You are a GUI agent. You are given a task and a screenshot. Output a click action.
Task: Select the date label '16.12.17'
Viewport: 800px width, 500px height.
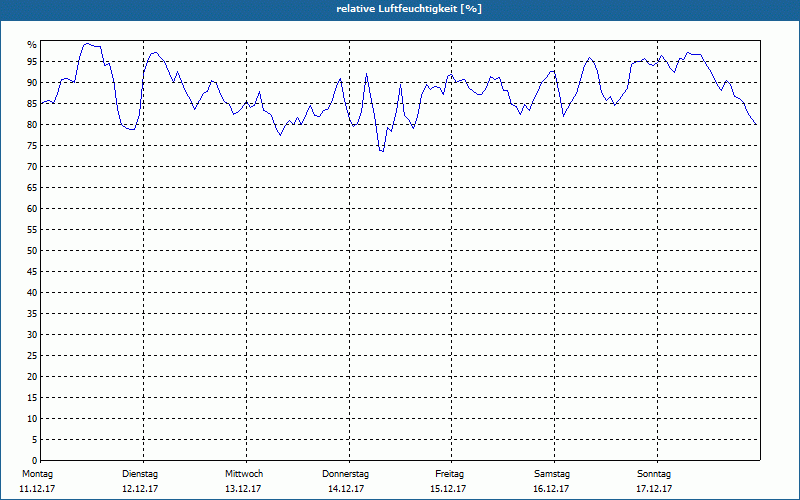(x=551, y=489)
